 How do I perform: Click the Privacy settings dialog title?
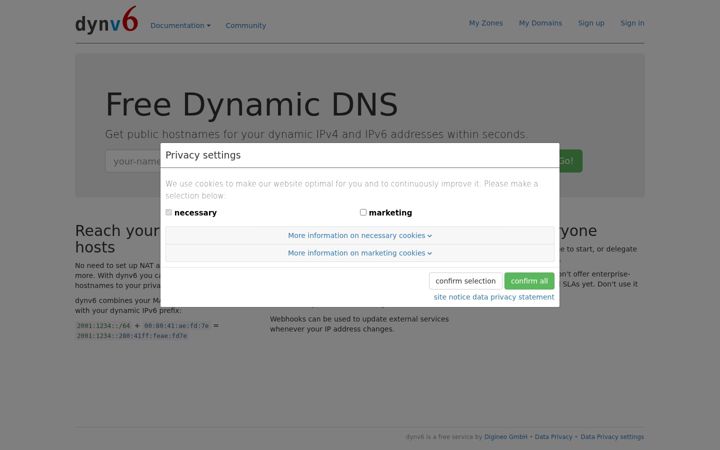(203, 155)
